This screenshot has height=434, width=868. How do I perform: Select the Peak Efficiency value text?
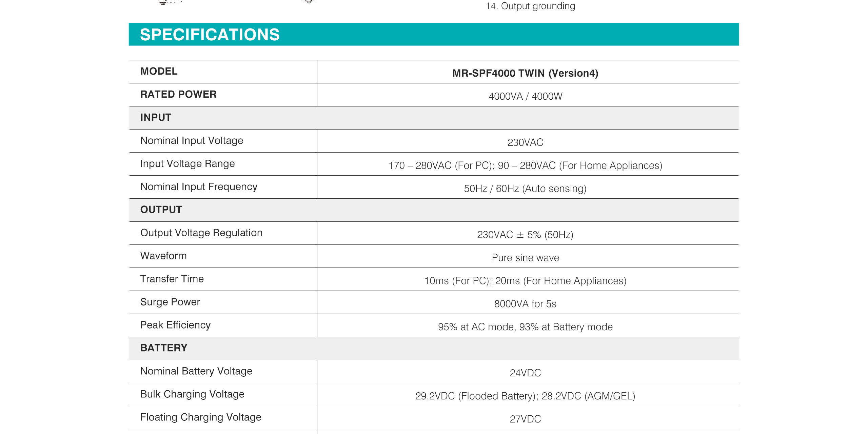525,327
